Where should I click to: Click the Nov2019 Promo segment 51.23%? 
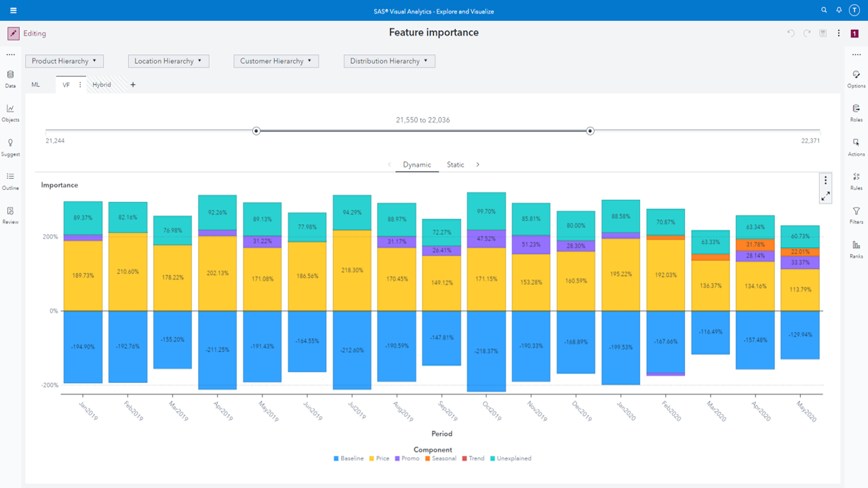pyautogui.click(x=531, y=245)
